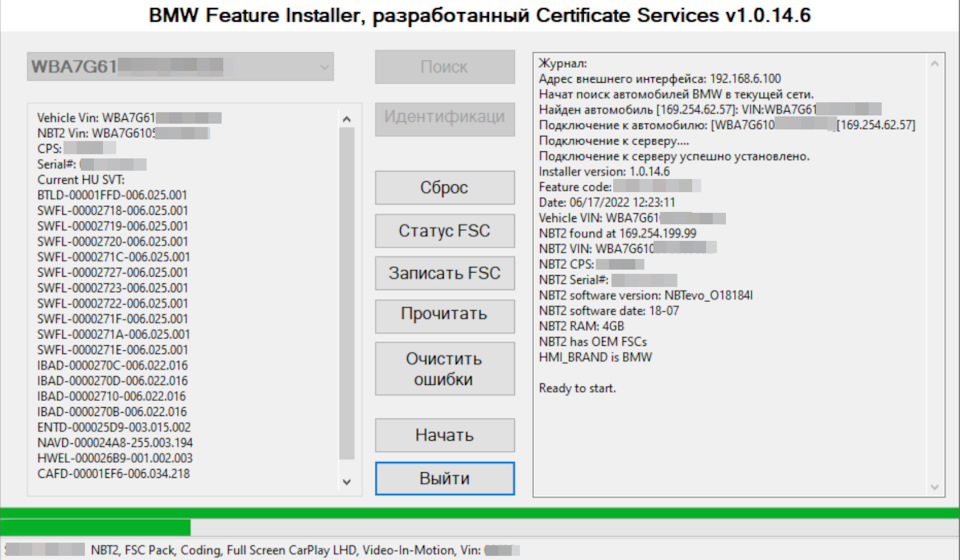Click the log line Date: 06/17/2022 12:23:11
The image size is (960, 560).
[607, 203]
